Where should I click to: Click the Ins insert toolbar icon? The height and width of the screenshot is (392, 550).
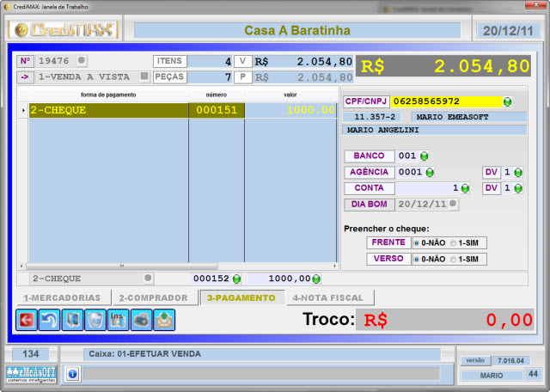point(118,320)
